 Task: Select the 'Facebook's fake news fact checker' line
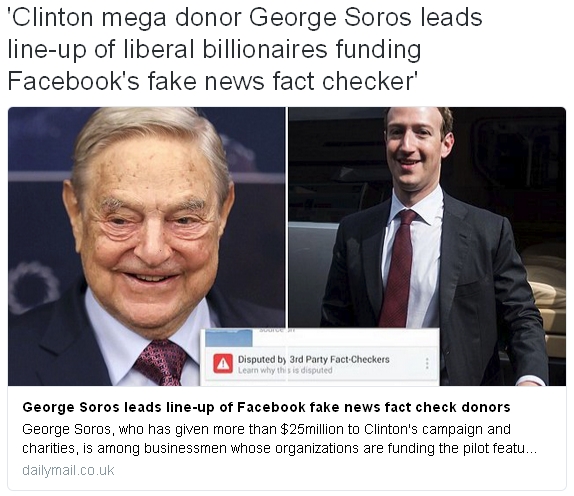point(212,81)
